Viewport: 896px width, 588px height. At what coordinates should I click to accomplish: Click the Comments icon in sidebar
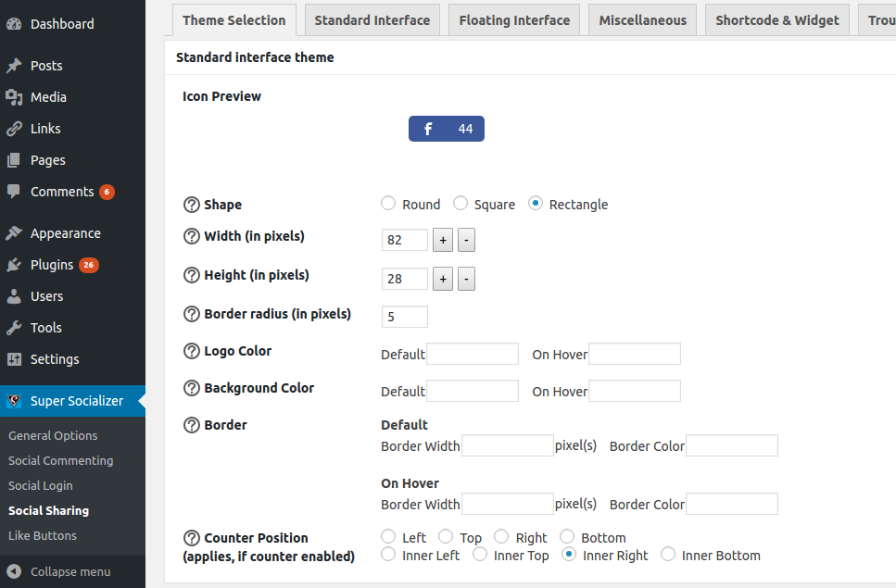[x=17, y=192]
